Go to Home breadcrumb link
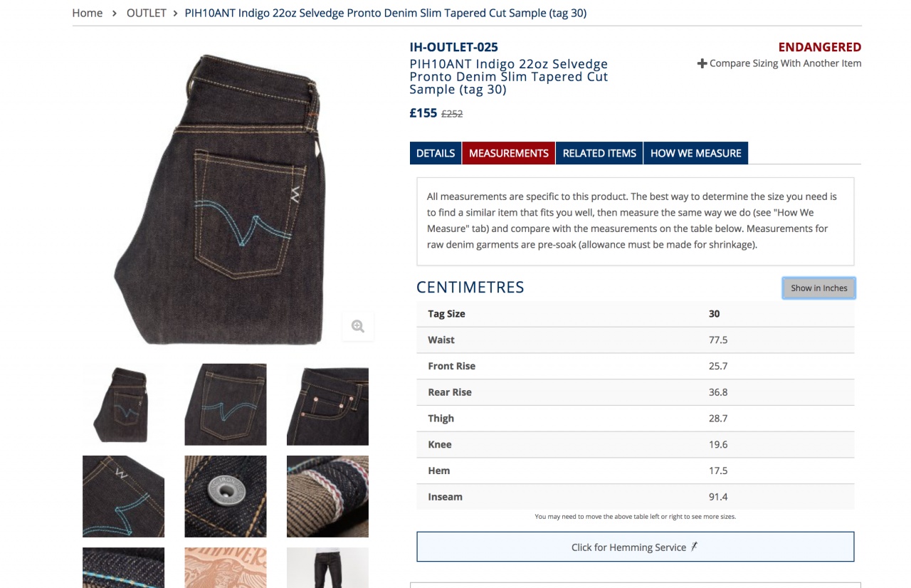This screenshot has width=911, height=588. tap(88, 13)
